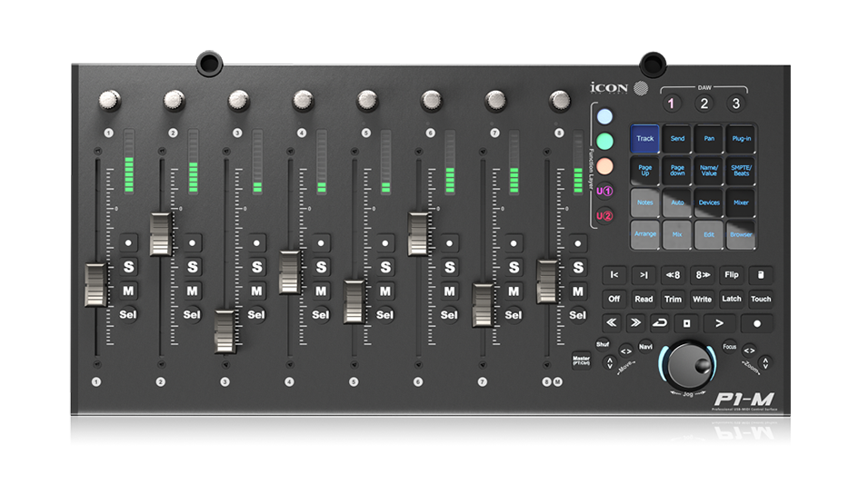The height and width of the screenshot is (504, 858).
Task: Select the Track function pad
Action: [x=644, y=138]
